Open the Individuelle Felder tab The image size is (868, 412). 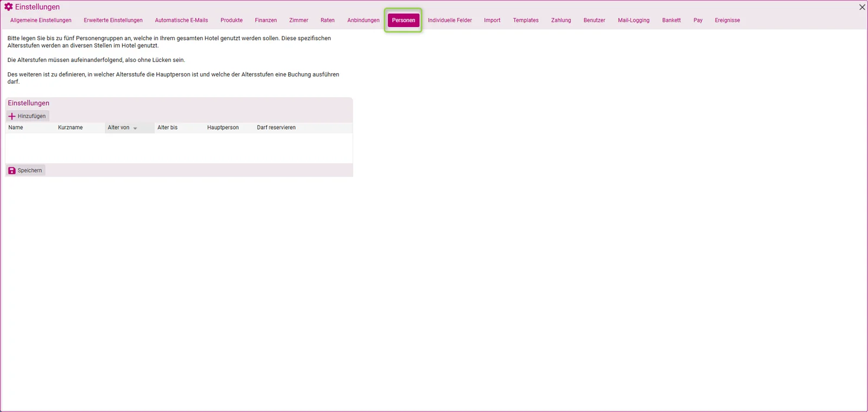pos(450,20)
